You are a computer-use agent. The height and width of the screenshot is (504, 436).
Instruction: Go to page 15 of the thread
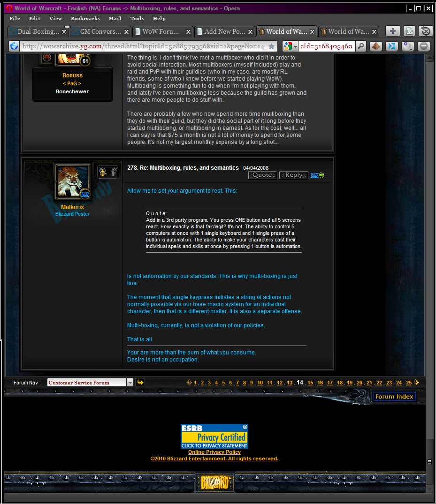tap(310, 383)
